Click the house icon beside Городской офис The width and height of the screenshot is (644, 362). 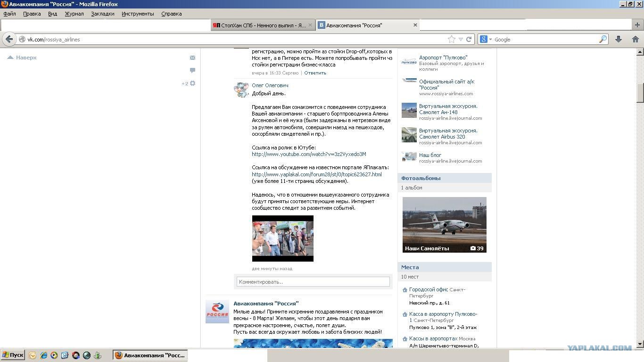[405, 290]
